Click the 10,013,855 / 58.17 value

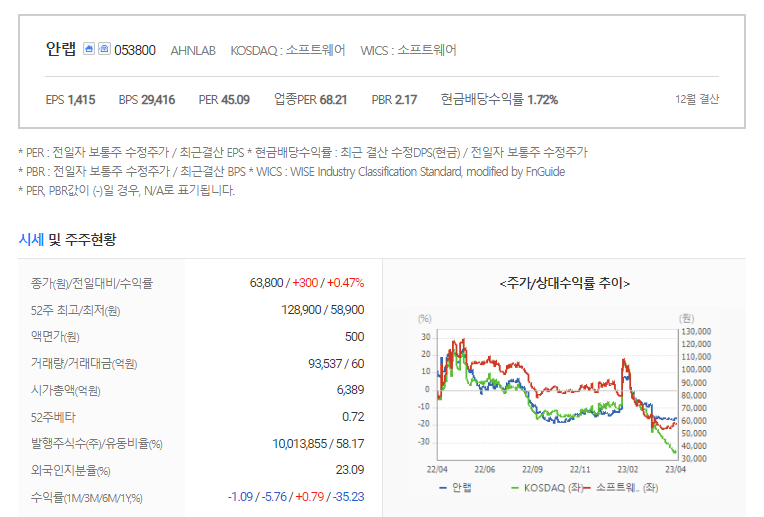pos(318,444)
